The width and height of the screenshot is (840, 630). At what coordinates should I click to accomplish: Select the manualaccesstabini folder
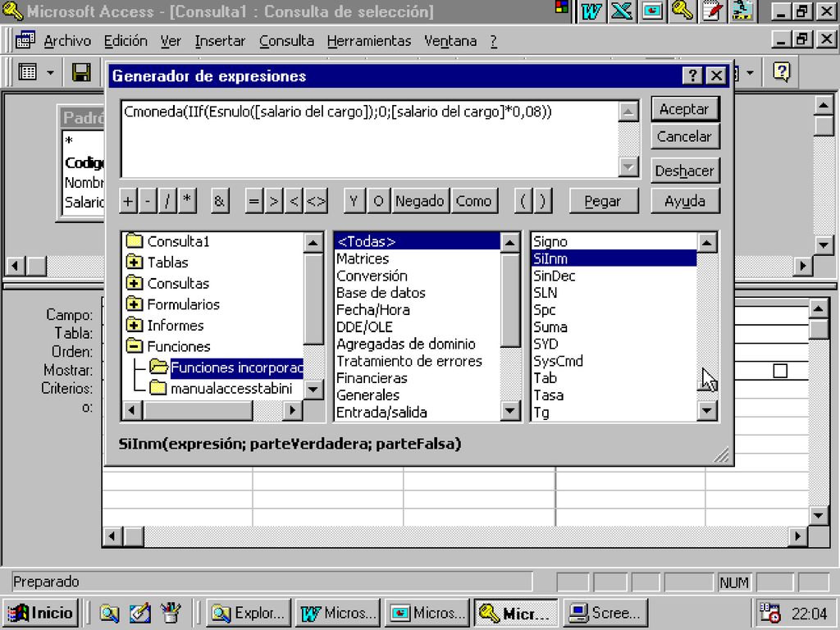pyautogui.click(x=231, y=388)
